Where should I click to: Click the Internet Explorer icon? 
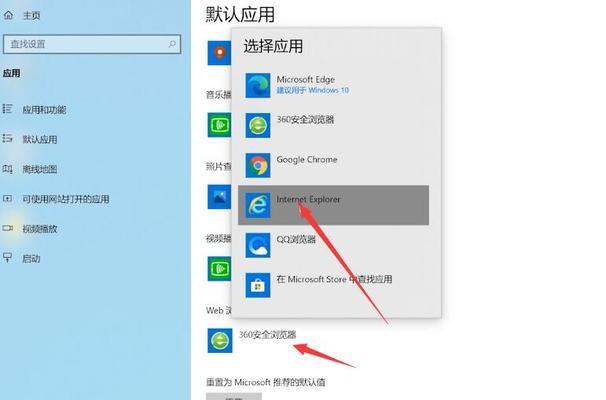coord(258,205)
